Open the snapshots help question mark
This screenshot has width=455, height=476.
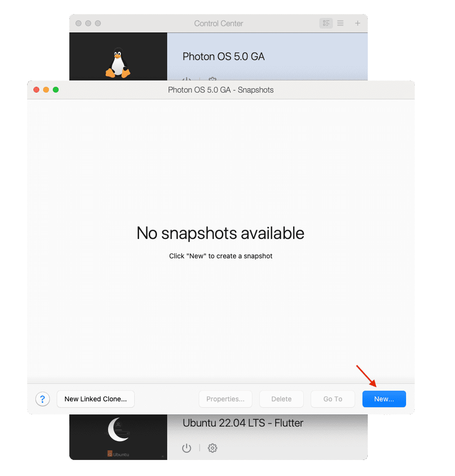(x=43, y=399)
